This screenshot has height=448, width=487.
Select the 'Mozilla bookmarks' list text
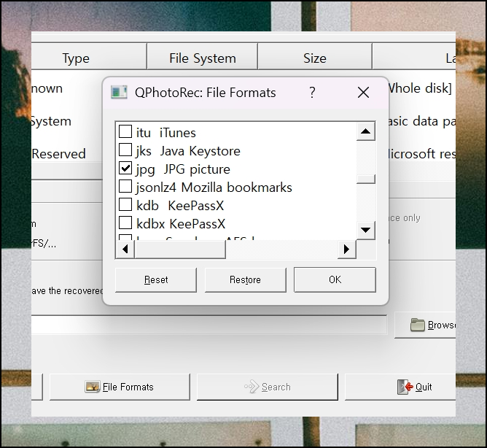[x=237, y=188]
